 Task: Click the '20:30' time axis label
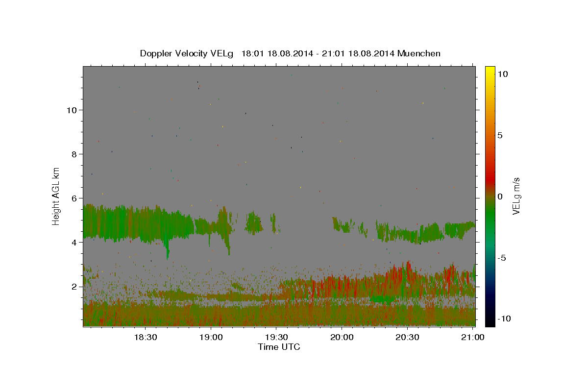[x=407, y=337]
